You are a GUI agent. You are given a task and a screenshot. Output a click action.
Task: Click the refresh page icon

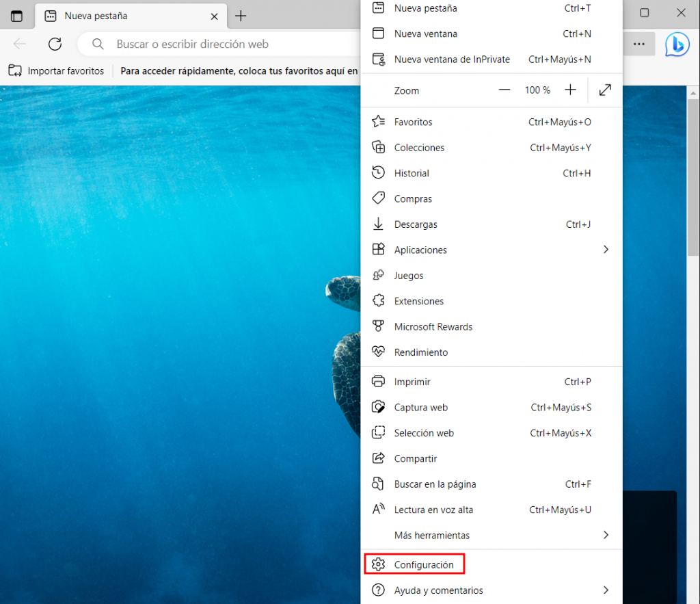coord(55,44)
